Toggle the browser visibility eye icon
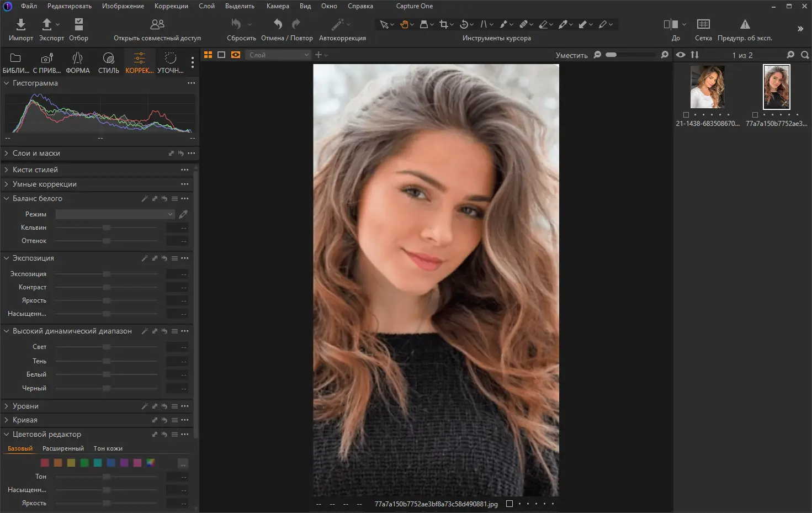The image size is (812, 513). pyautogui.click(x=681, y=55)
